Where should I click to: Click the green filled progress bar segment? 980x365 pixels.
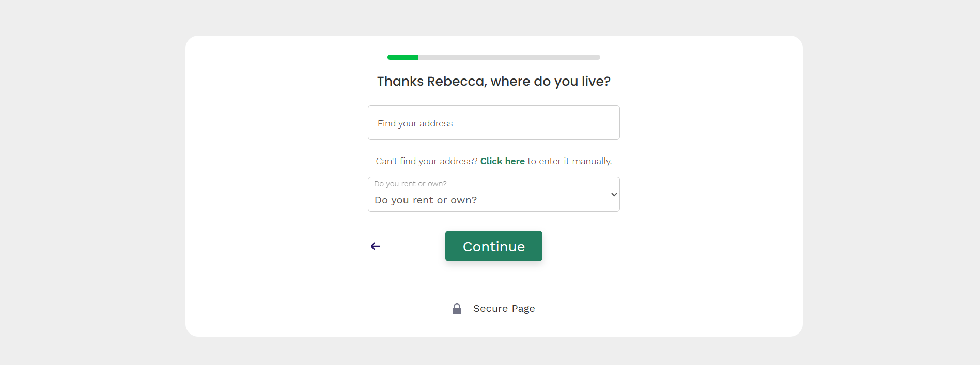(x=402, y=57)
